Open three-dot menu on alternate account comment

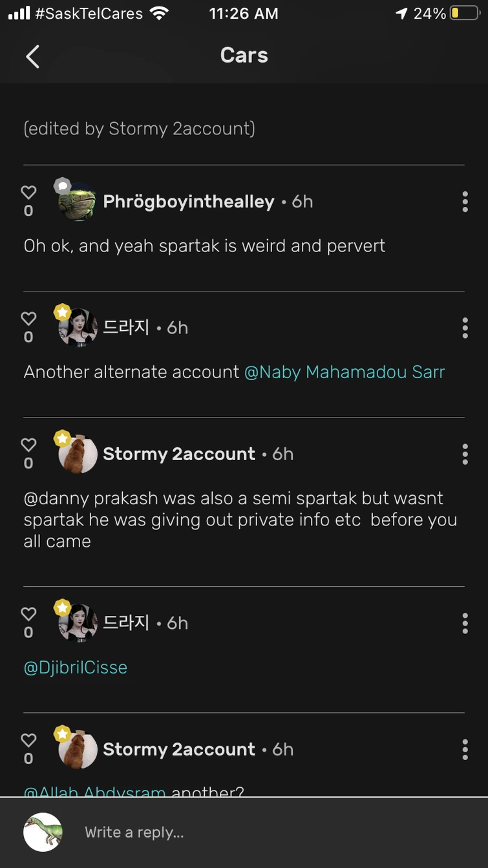point(465,328)
